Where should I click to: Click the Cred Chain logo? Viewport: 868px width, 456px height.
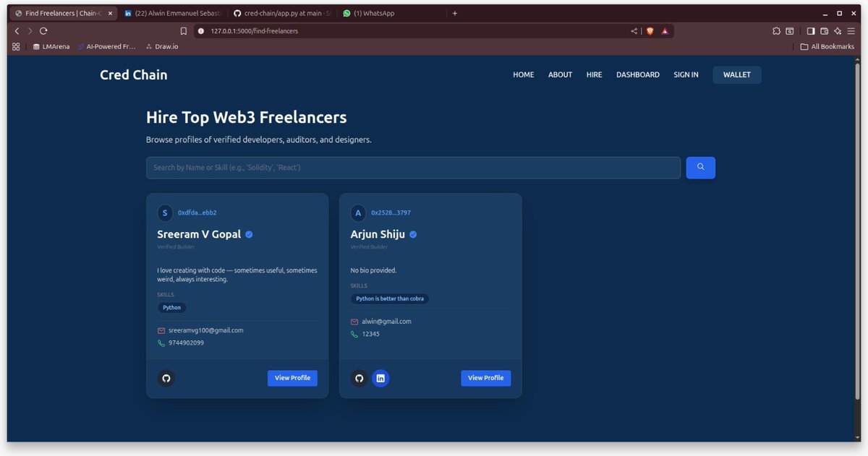134,75
